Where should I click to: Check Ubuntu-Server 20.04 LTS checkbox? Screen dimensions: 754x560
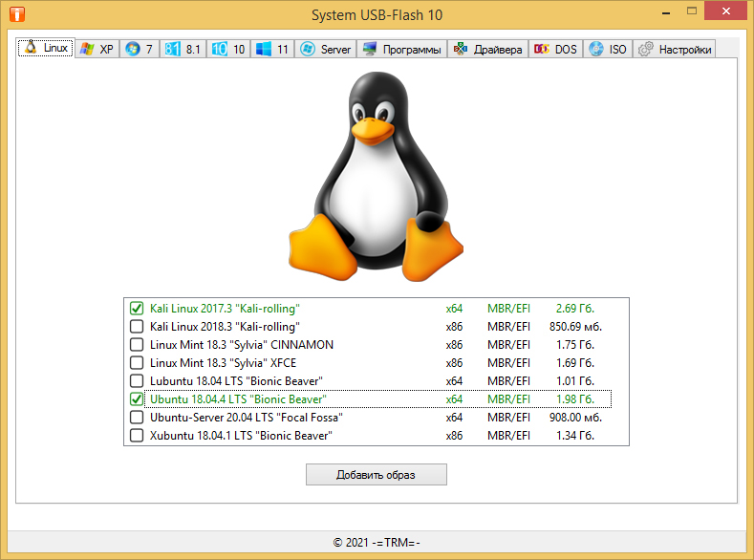137,418
